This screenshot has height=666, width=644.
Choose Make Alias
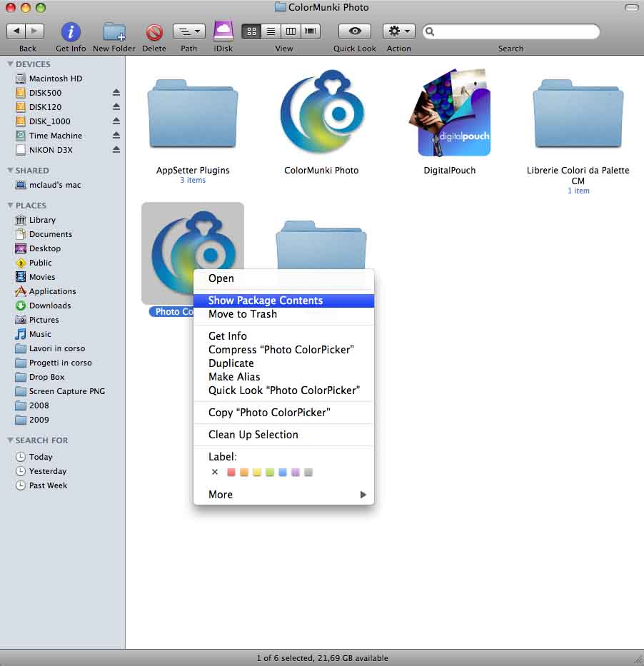click(283, 377)
